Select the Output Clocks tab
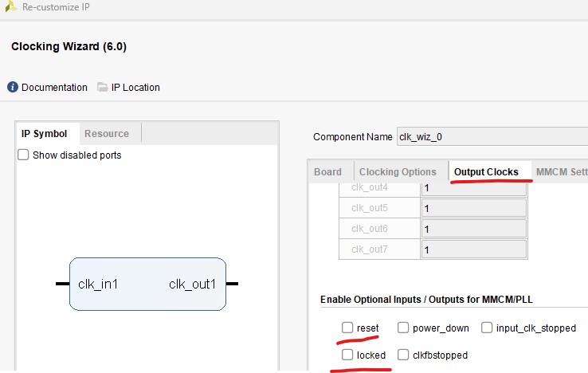Viewport: 588px width, 373px height. [x=486, y=172]
